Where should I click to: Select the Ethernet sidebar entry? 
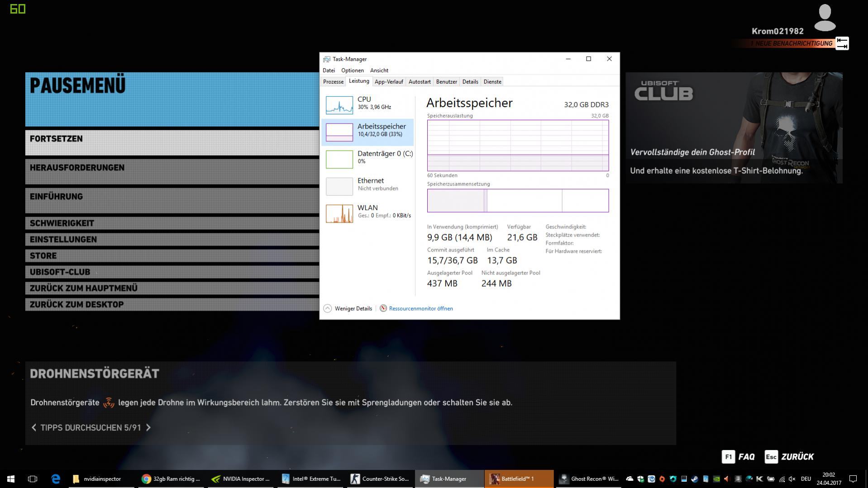(367, 186)
